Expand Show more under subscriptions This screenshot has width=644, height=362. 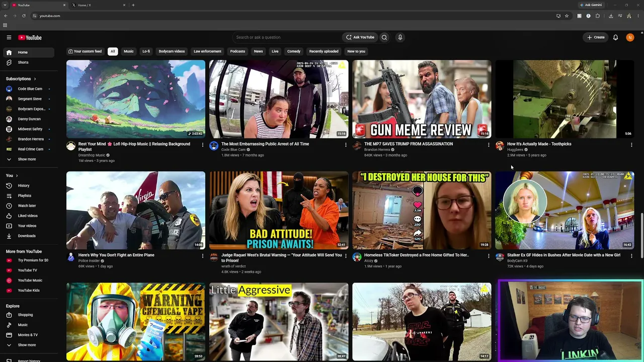(28, 159)
